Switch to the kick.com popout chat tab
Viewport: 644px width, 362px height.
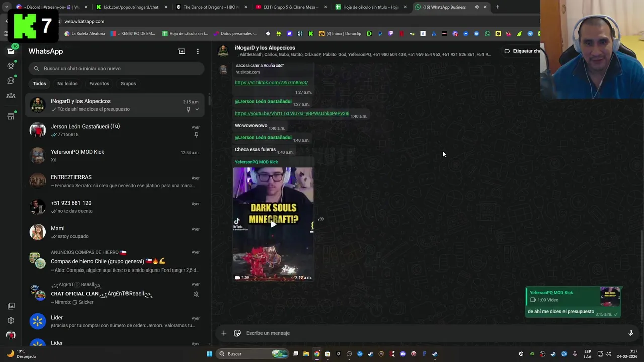tap(131, 7)
